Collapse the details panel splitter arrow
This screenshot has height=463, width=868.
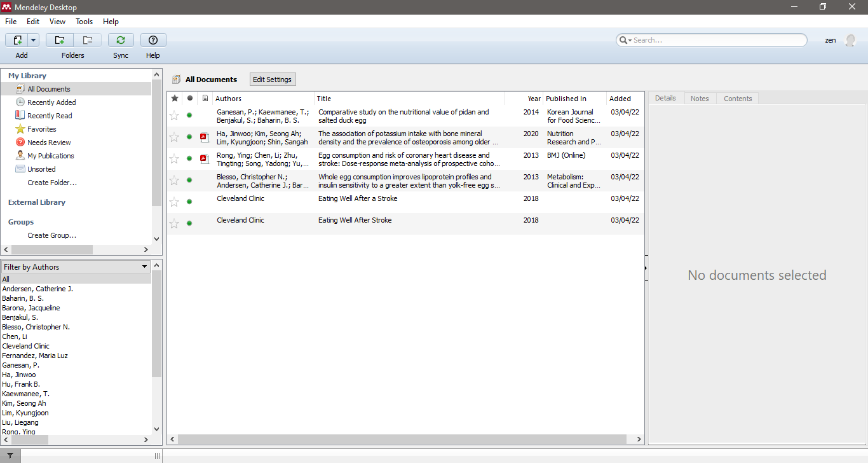(x=646, y=268)
